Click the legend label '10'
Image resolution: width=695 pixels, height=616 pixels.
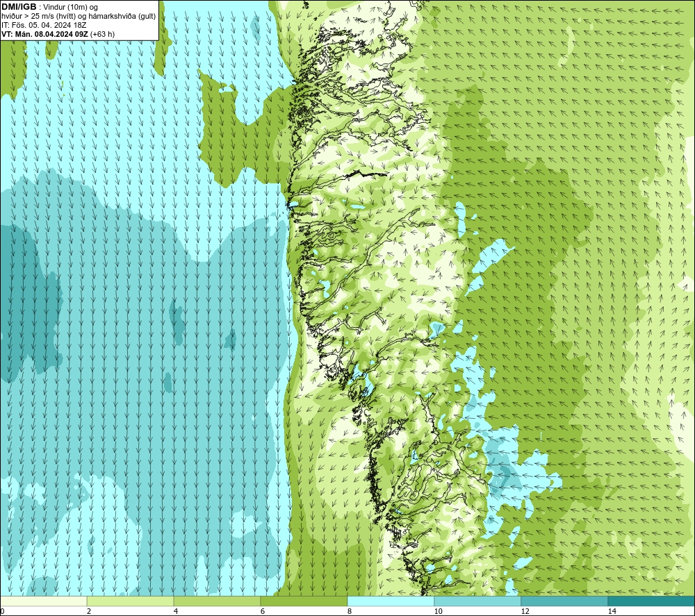pos(439,611)
